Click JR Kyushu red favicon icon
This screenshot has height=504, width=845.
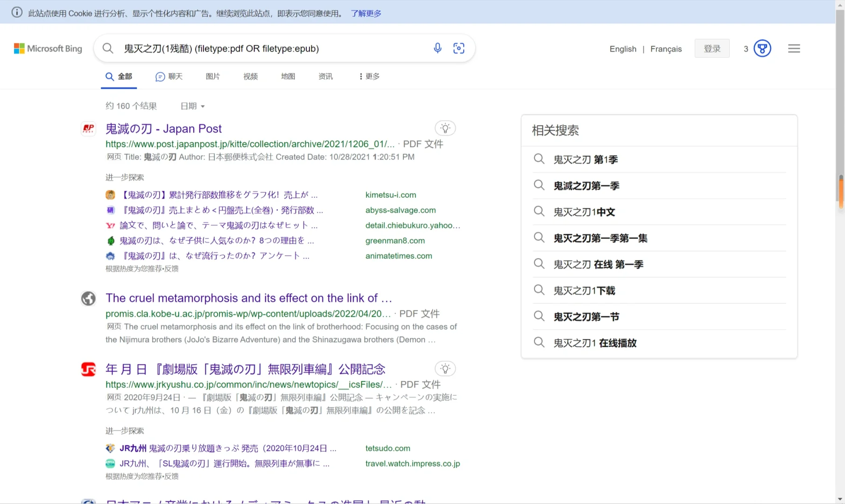pyautogui.click(x=88, y=369)
